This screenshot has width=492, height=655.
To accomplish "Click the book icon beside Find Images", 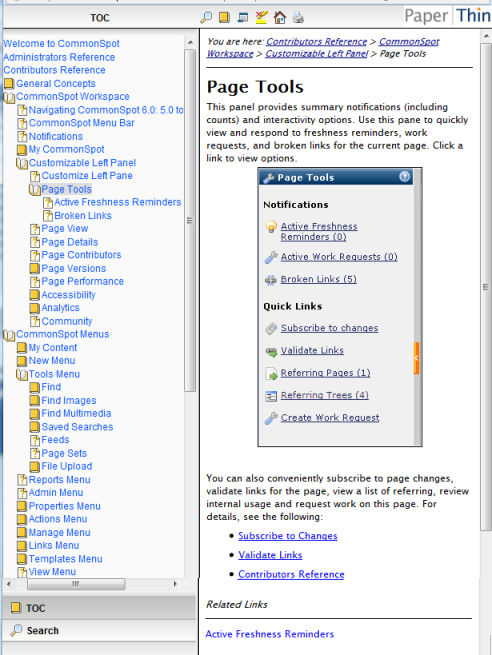I will [35, 401].
